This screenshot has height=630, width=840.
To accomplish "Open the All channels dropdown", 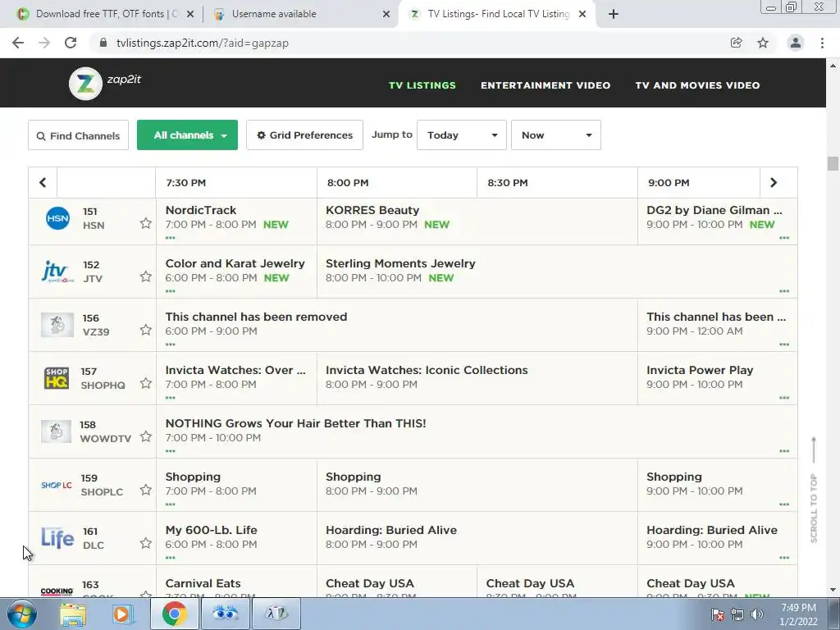I will [188, 135].
